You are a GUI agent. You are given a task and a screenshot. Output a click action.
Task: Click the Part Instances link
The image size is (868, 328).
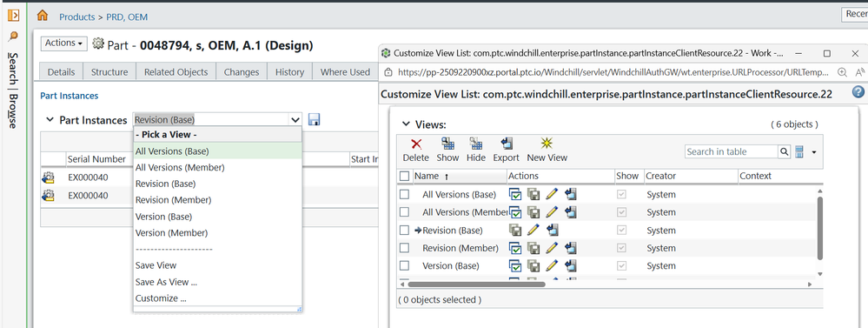[70, 96]
